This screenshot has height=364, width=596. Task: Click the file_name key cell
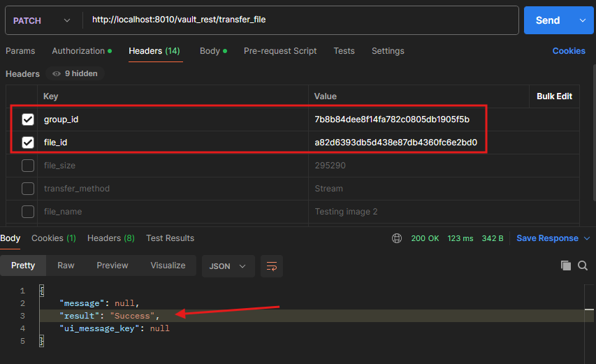(x=173, y=212)
